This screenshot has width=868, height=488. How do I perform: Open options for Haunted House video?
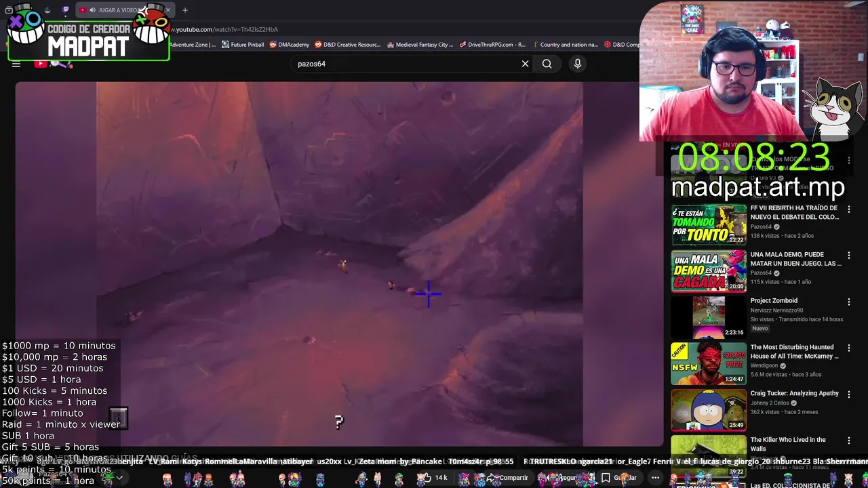(848, 348)
